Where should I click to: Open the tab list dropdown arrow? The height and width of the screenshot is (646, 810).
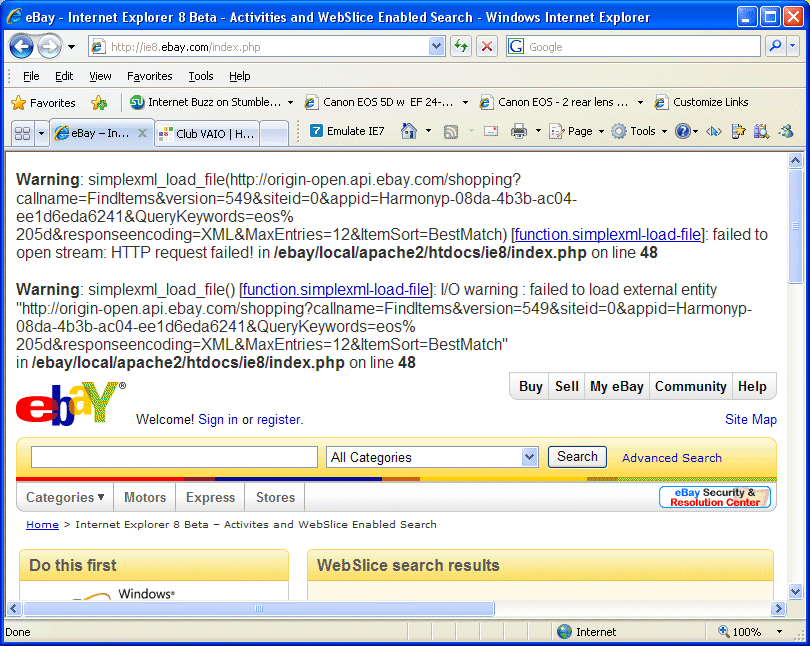41,134
